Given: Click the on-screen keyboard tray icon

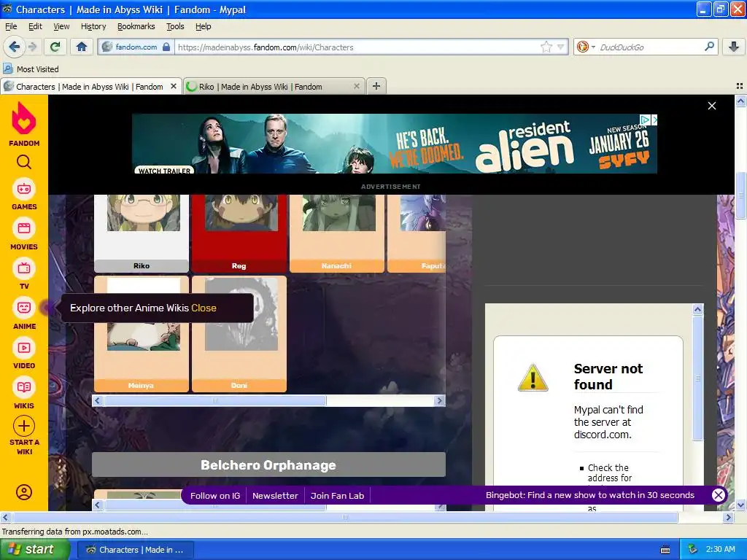Looking at the screenshot, I should coord(665,550).
